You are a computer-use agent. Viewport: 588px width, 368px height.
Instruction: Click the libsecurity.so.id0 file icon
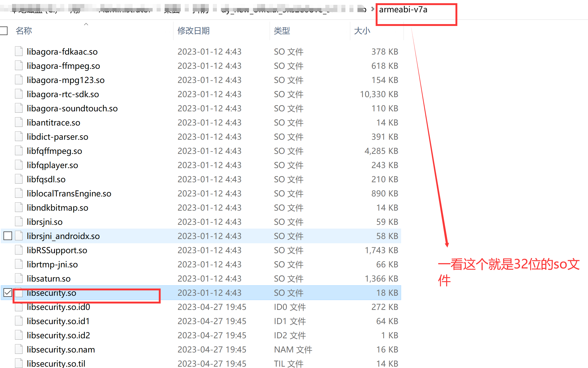point(19,307)
